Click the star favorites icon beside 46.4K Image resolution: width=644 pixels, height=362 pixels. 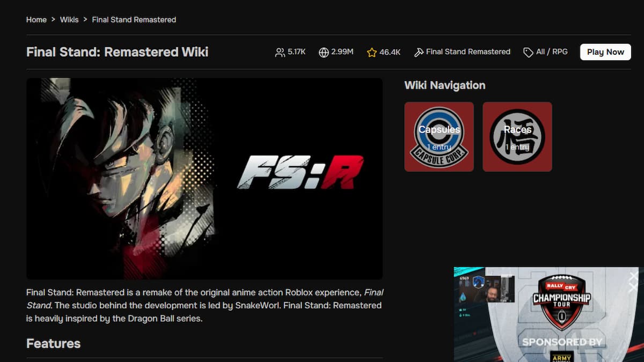[371, 52]
